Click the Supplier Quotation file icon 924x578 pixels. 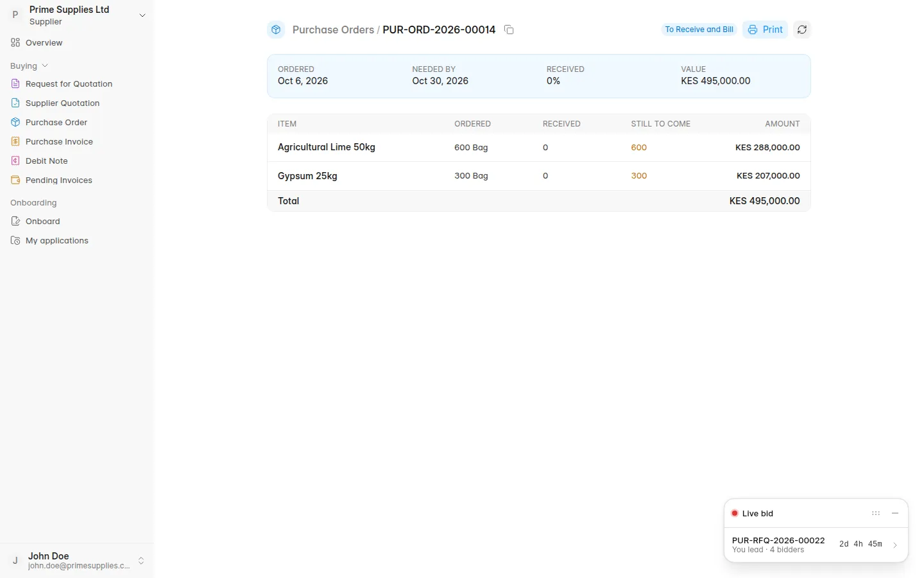15,103
